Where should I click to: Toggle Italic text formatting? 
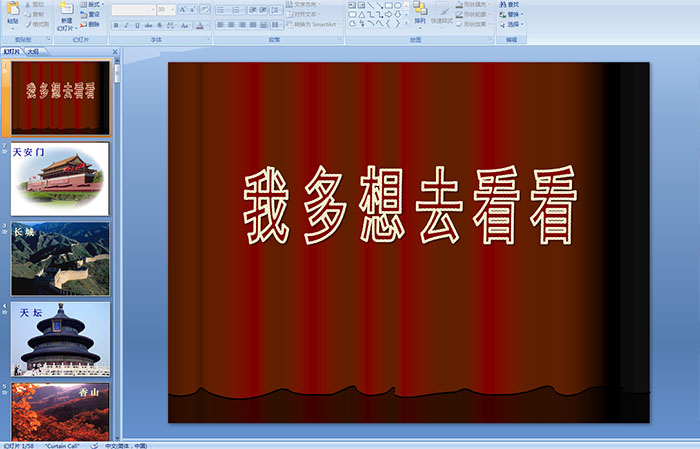click(x=129, y=24)
